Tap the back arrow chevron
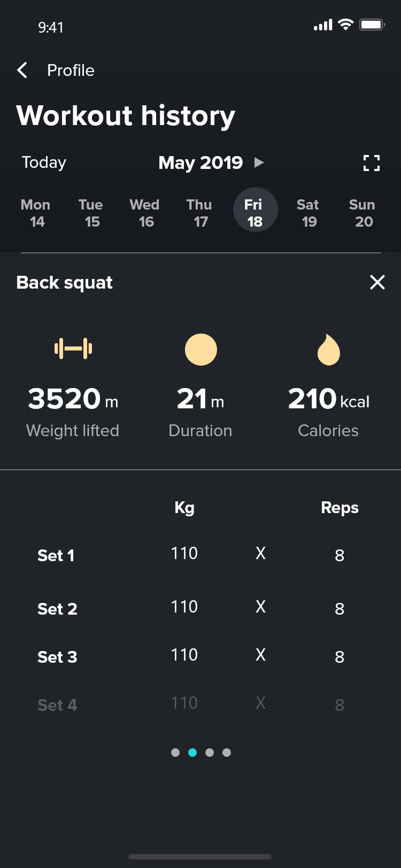The height and width of the screenshot is (868, 401). [x=22, y=70]
